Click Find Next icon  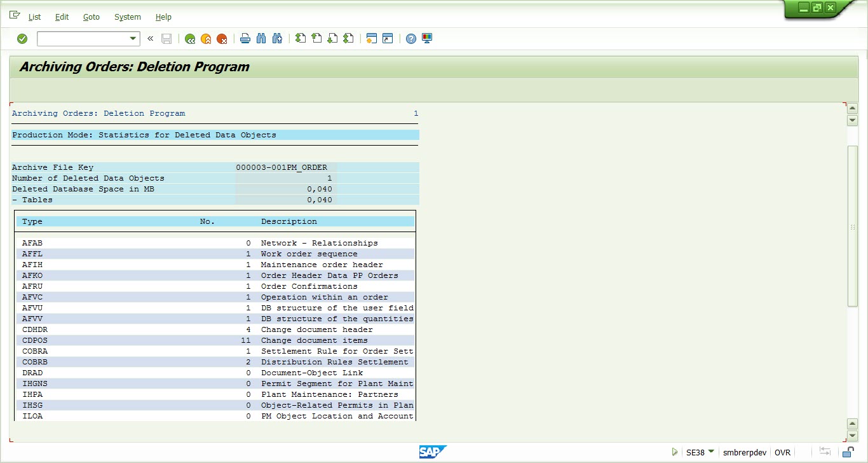pos(277,38)
